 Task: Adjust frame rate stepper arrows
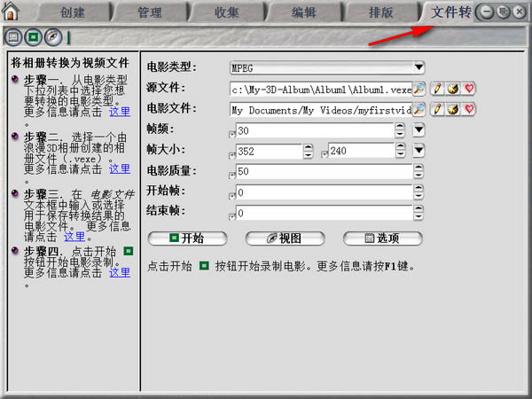400,130
